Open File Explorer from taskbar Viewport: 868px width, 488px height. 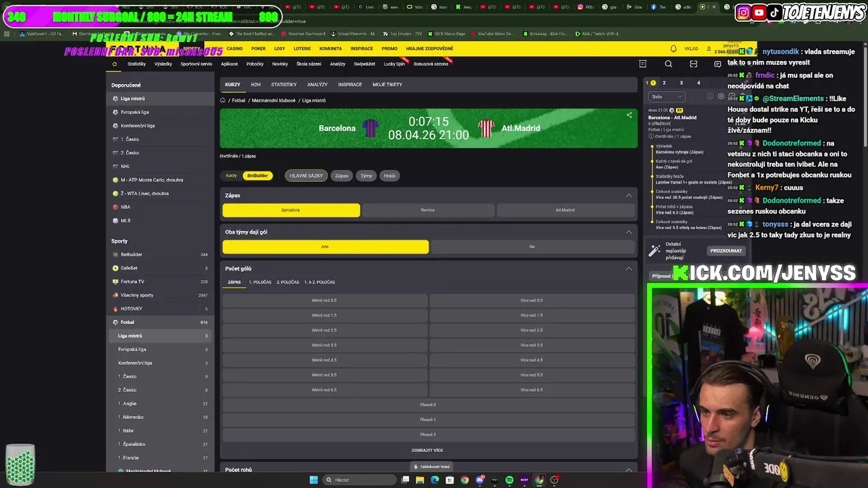click(420, 480)
